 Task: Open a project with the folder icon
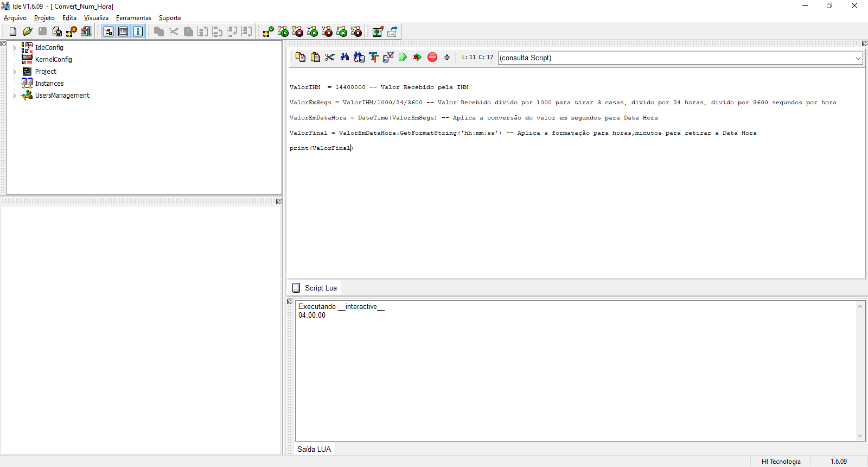pyautogui.click(x=28, y=31)
